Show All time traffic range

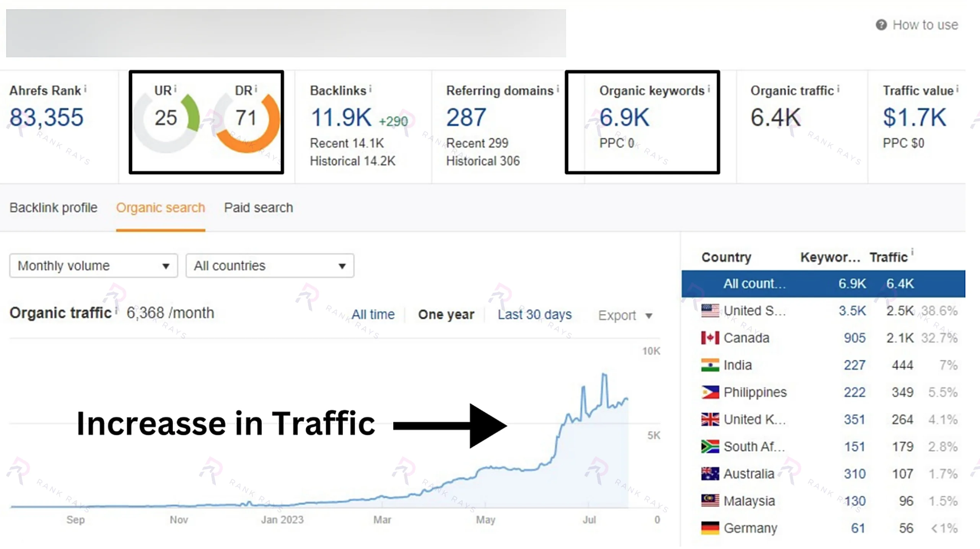pos(373,315)
